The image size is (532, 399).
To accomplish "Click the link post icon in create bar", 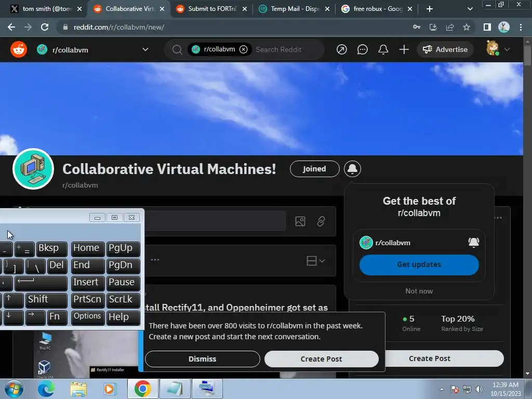I will point(321,221).
